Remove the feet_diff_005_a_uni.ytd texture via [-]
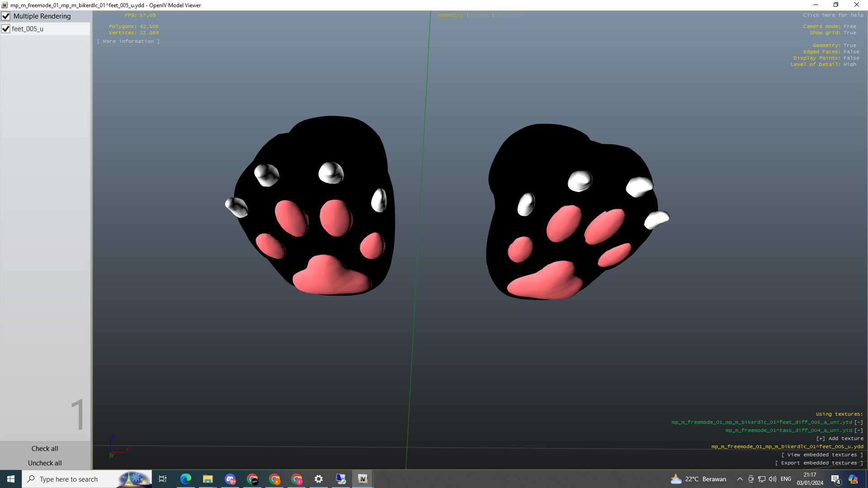This screenshot has height=488, width=868. tap(859, 422)
